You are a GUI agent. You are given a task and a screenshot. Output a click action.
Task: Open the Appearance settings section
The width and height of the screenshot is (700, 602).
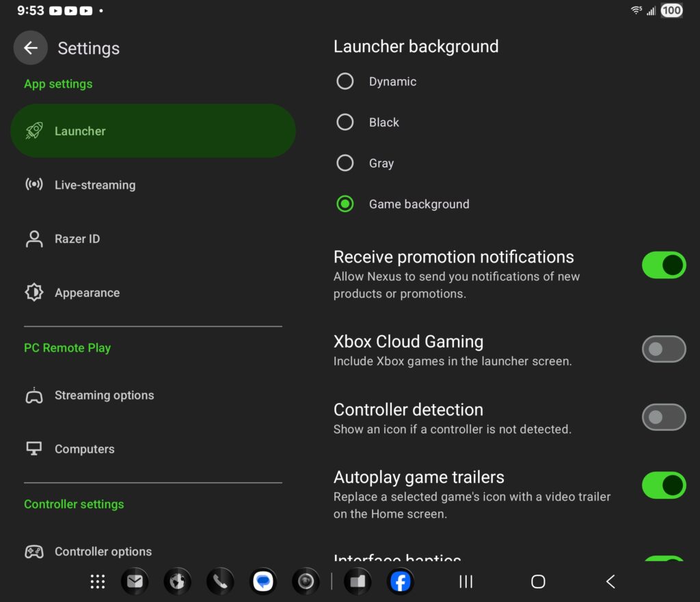pos(153,293)
